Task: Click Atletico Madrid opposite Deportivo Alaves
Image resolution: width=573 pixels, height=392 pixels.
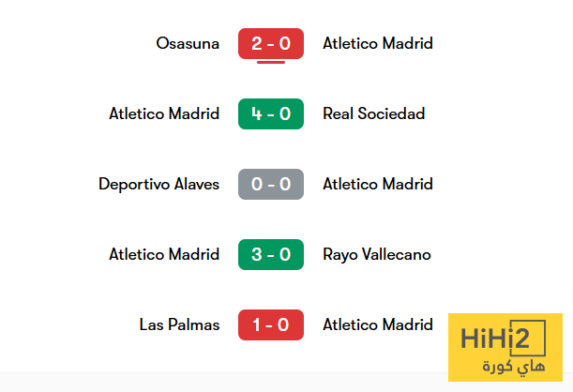Action: (x=378, y=184)
